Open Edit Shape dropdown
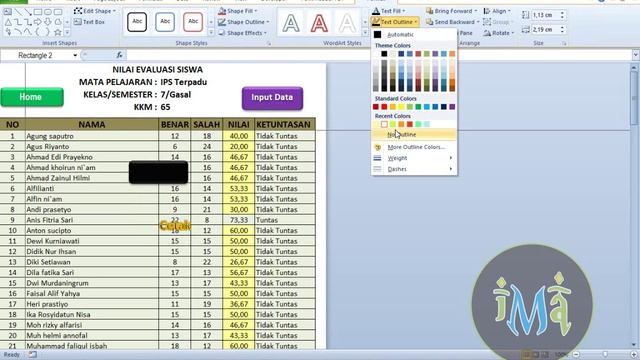 (x=95, y=11)
